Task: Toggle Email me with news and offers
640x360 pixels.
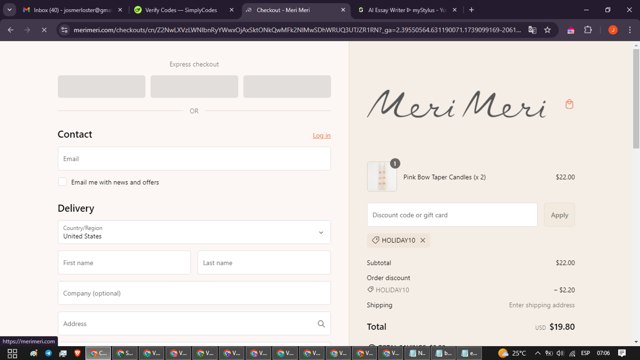Action: [62, 182]
